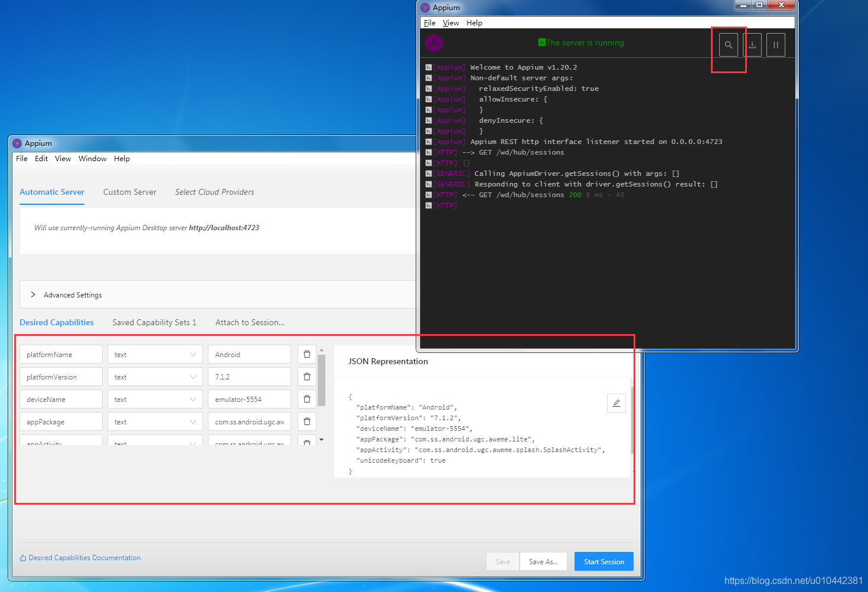Open Desired Capabilities Documentation link
Screen dimensions: 868x592
[x=84, y=558]
